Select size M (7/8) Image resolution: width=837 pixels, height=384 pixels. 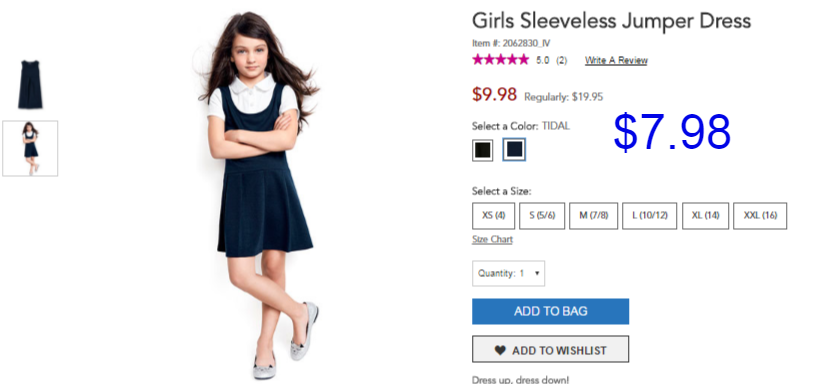(594, 216)
